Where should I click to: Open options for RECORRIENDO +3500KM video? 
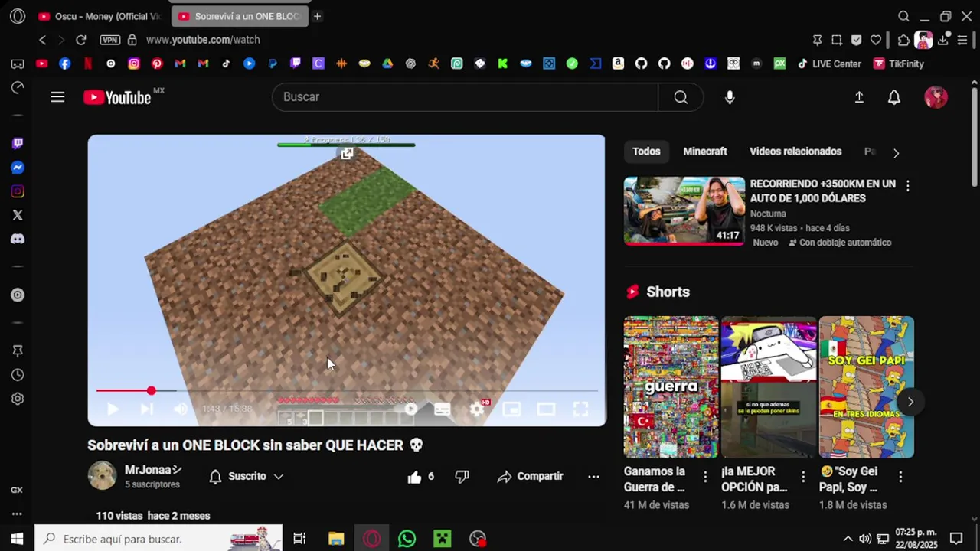[908, 186]
